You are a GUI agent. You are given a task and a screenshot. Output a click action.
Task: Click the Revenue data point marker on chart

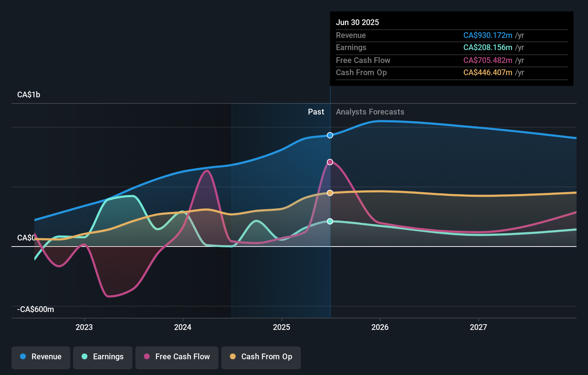tap(330, 135)
